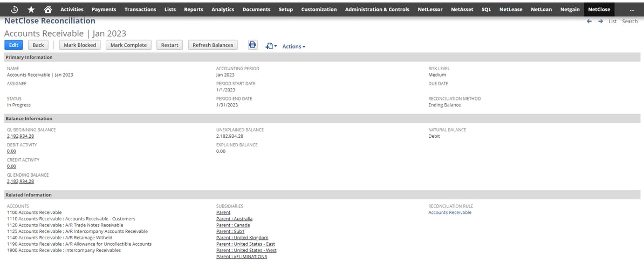Select the Medium risk level value

pos(437,75)
